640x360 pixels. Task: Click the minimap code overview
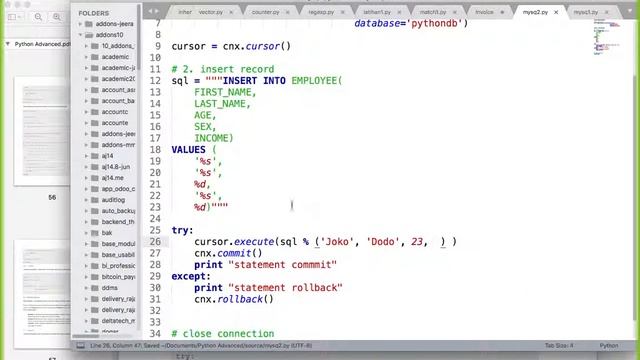(x=607, y=37)
